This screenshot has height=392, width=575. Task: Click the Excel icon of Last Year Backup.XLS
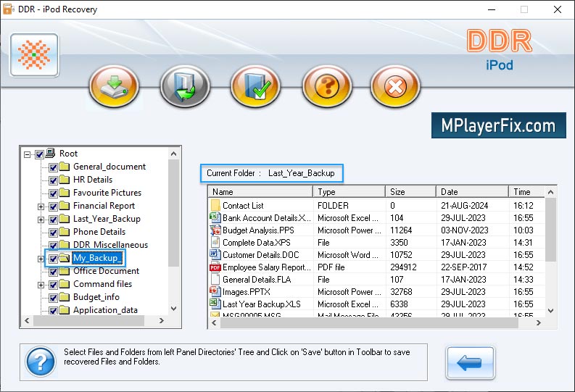[x=215, y=304]
